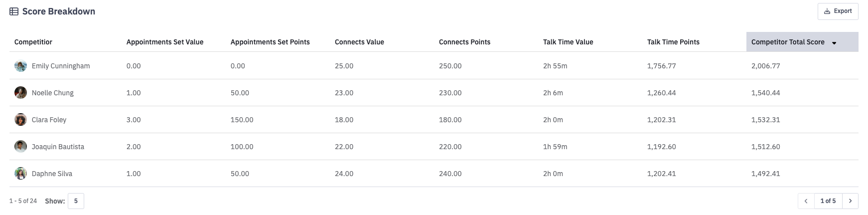Click the Score Breakdown table icon
This screenshot has height=215, width=868.
(x=14, y=11)
